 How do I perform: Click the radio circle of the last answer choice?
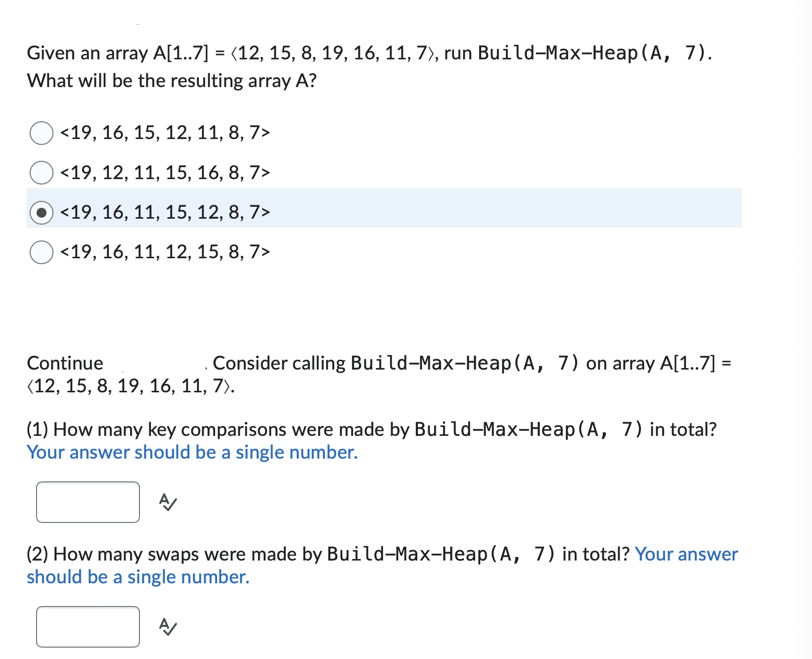42,252
